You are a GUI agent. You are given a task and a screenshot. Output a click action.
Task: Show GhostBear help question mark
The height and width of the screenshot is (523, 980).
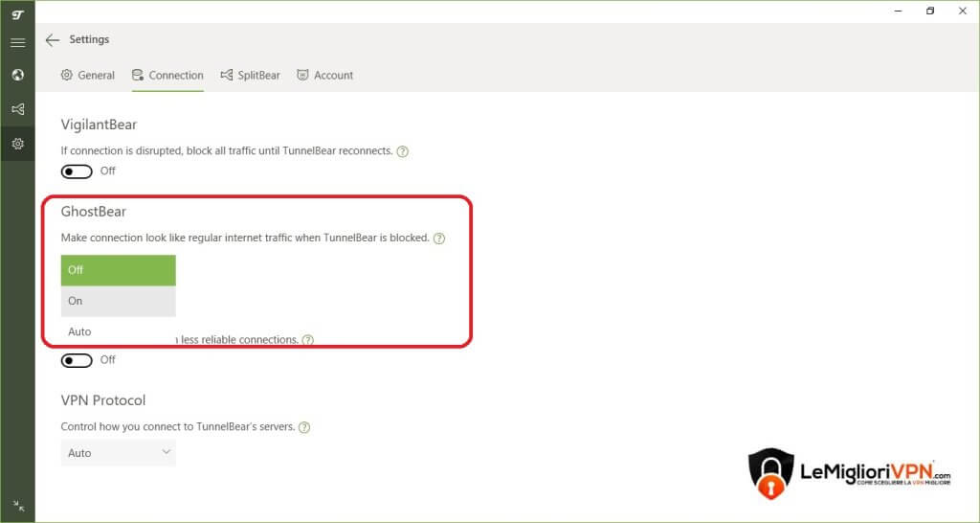click(x=439, y=239)
